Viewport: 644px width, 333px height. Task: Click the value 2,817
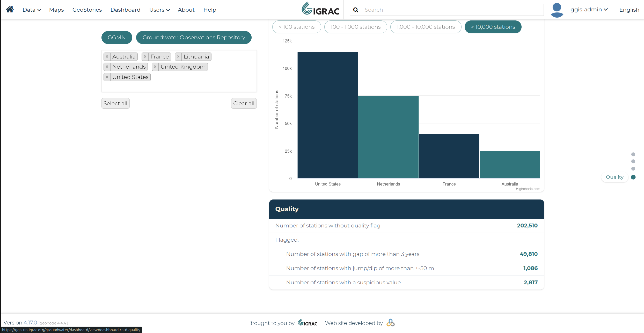coord(531,283)
